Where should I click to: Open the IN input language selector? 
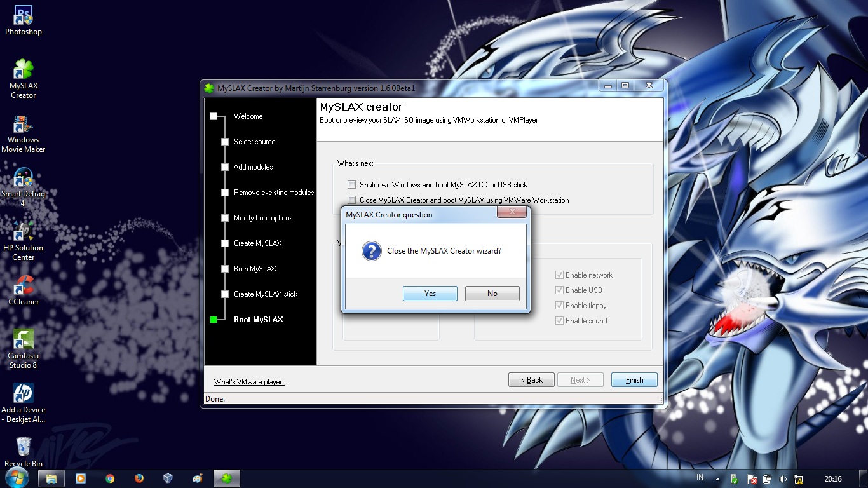click(700, 477)
